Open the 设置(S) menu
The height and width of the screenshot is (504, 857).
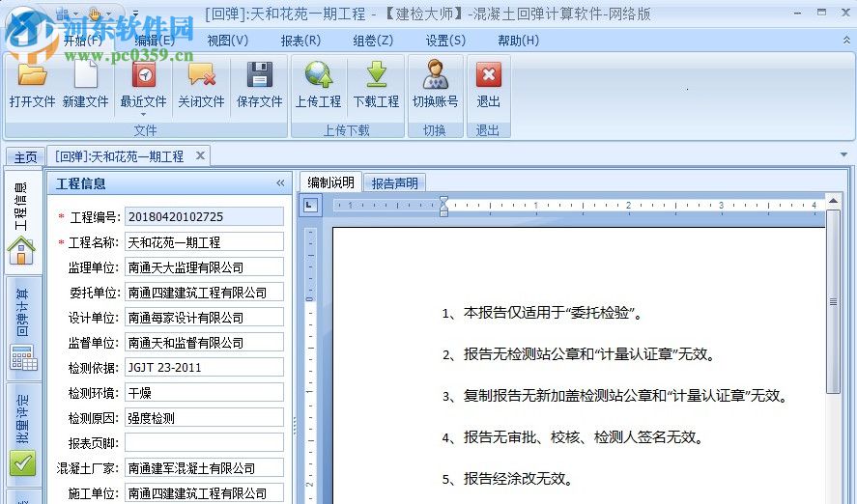pyautogui.click(x=445, y=41)
